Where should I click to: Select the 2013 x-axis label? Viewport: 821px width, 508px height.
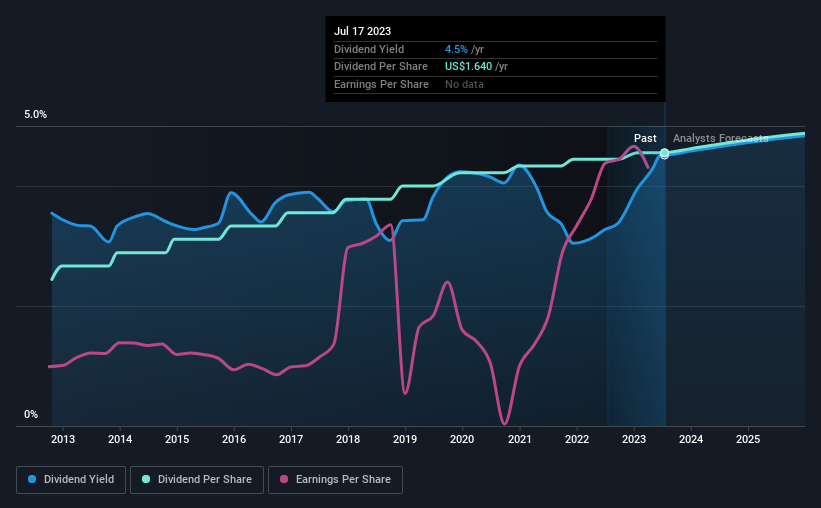click(x=63, y=439)
